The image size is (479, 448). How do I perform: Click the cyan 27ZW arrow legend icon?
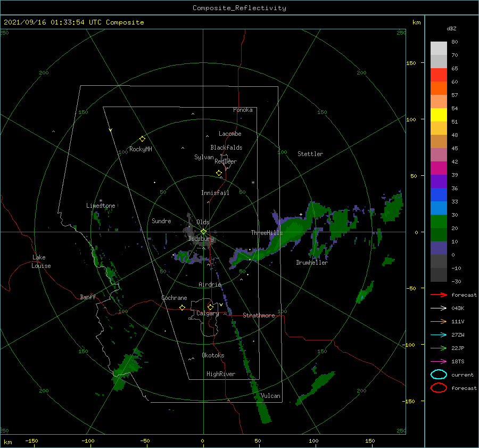point(439,335)
